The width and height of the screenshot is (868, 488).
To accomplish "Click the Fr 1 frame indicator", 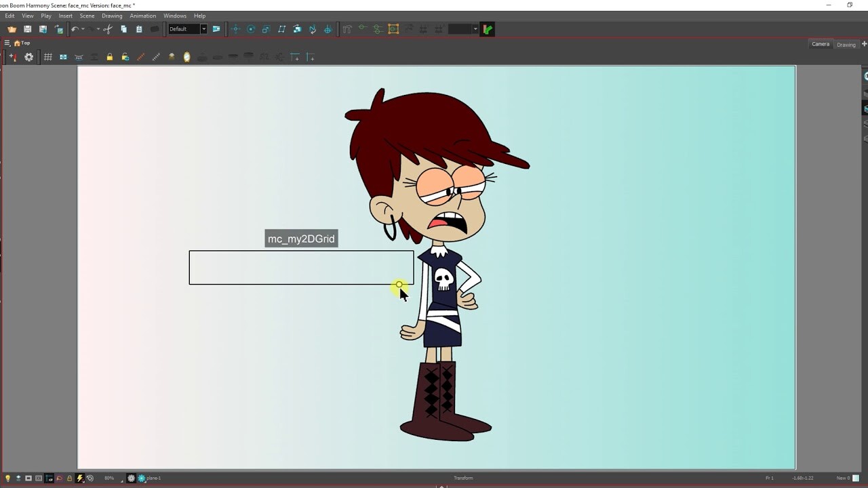I will [770, 478].
